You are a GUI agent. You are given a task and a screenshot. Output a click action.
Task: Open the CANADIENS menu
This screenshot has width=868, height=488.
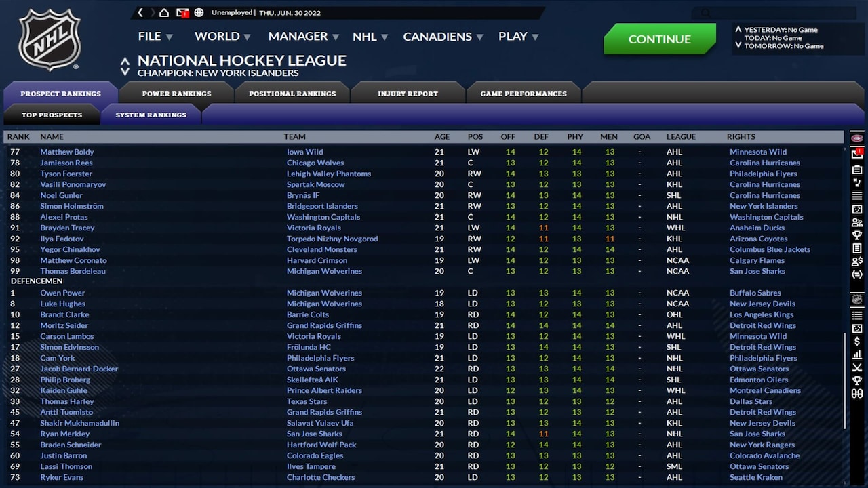point(437,37)
